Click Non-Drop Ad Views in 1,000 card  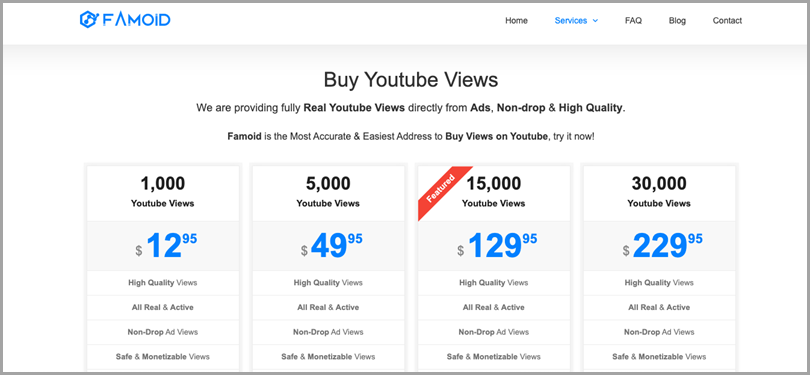coord(163,332)
